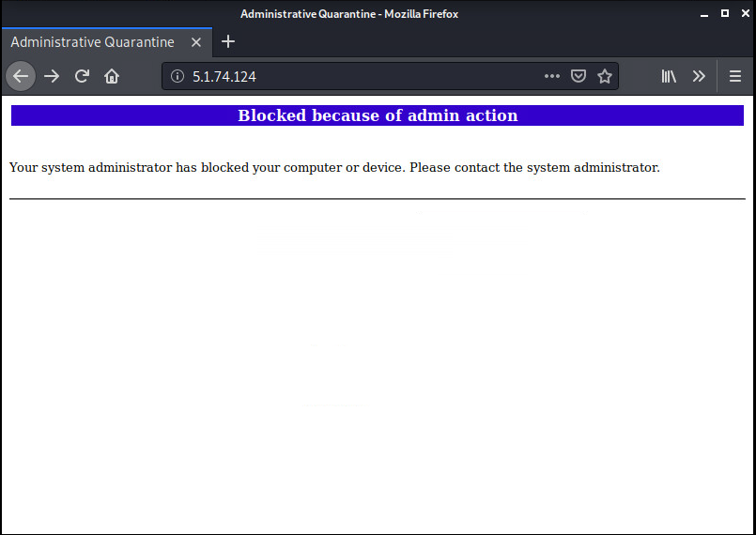Open page actions three-dot menu

tap(552, 76)
